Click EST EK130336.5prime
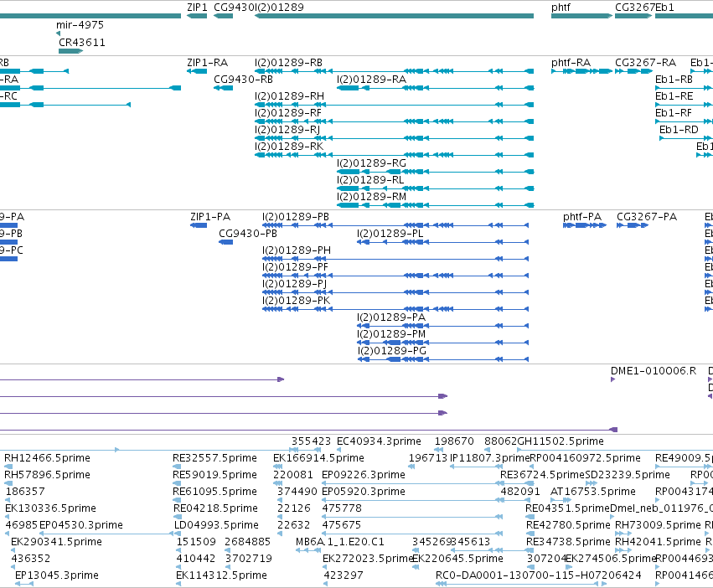Screen dimensions: 713x588 [50, 508]
